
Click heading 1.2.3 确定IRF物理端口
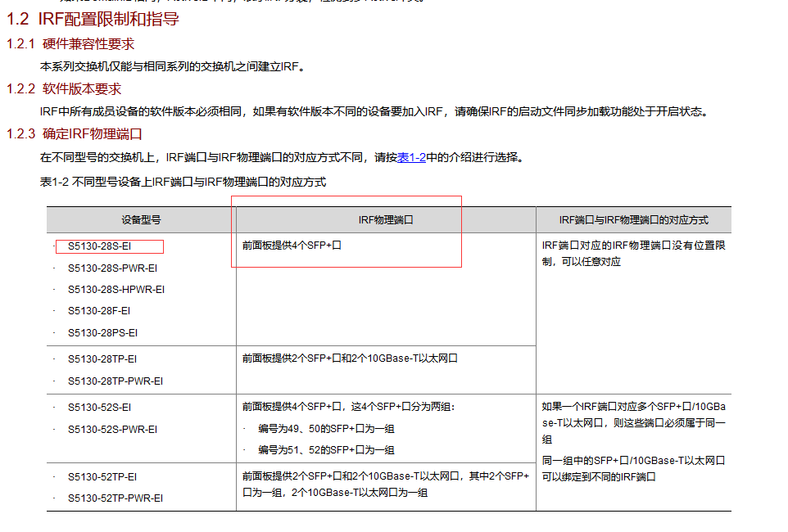click(x=75, y=134)
